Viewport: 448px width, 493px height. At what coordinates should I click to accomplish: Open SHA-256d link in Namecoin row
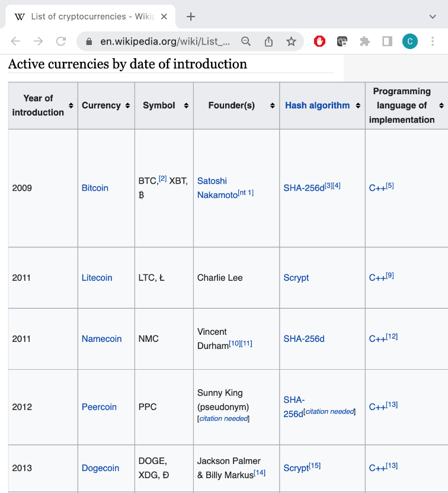(x=303, y=338)
